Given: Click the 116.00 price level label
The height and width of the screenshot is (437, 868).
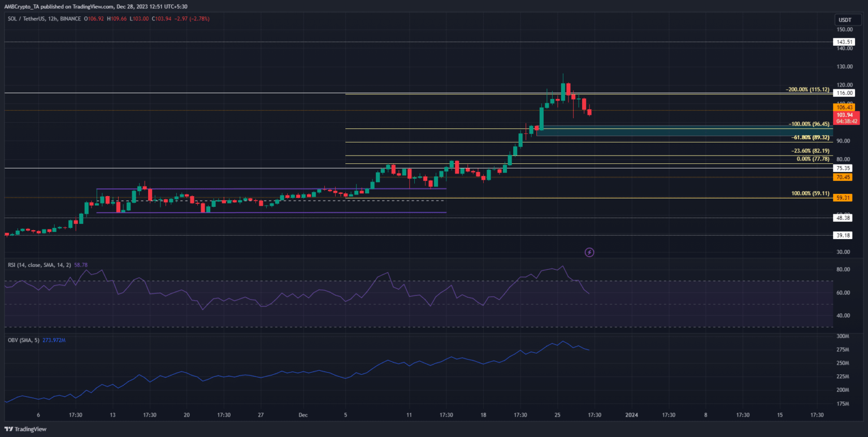Looking at the screenshot, I should tap(843, 93).
